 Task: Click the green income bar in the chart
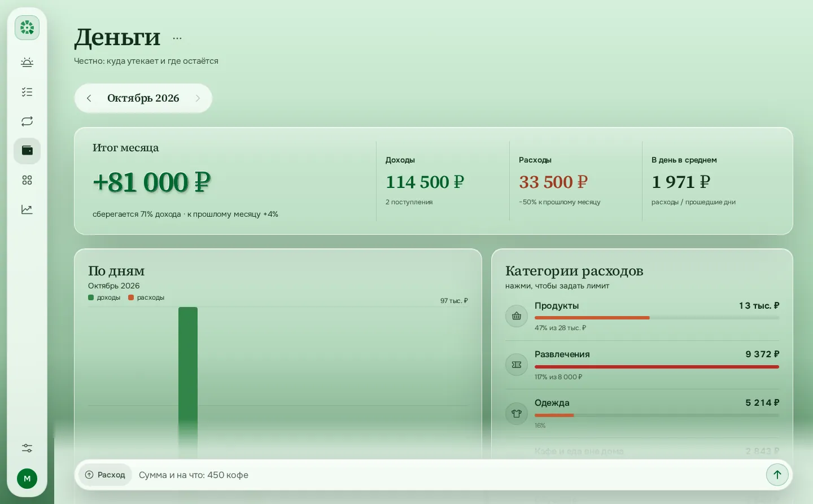point(188,383)
